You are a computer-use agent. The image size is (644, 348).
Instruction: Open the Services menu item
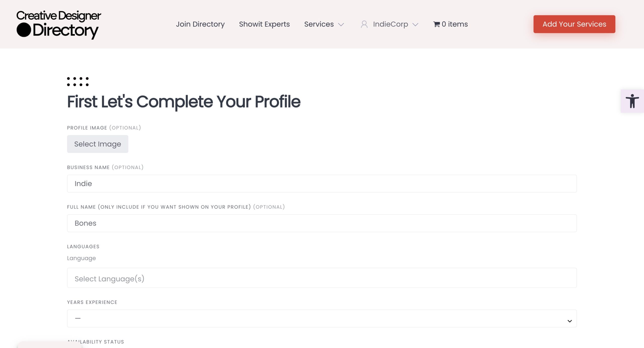tap(319, 24)
